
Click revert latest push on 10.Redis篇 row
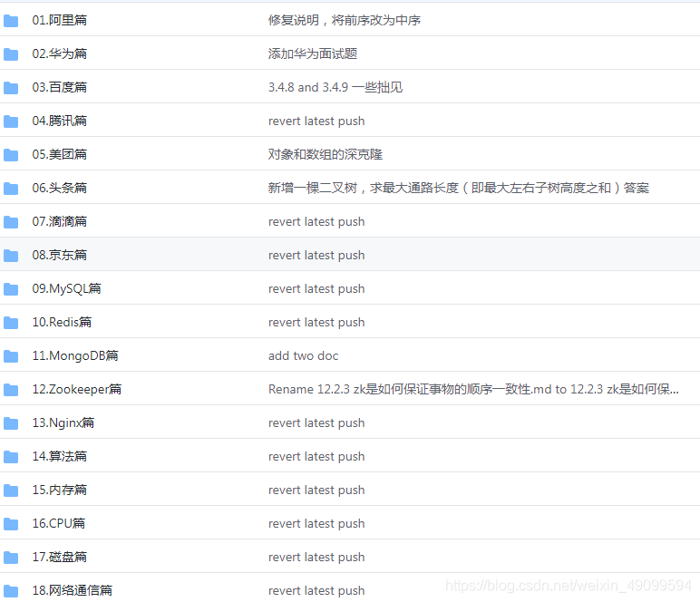[x=316, y=322]
